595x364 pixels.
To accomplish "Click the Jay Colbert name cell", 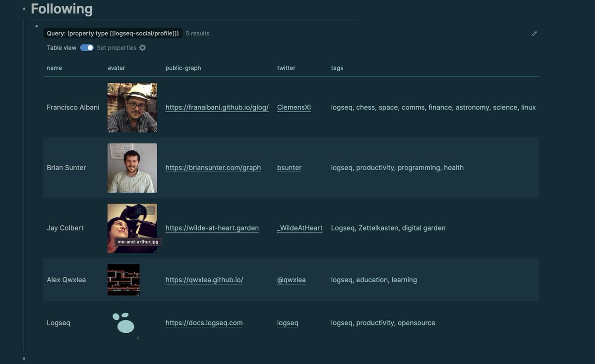I will [x=65, y=228].
